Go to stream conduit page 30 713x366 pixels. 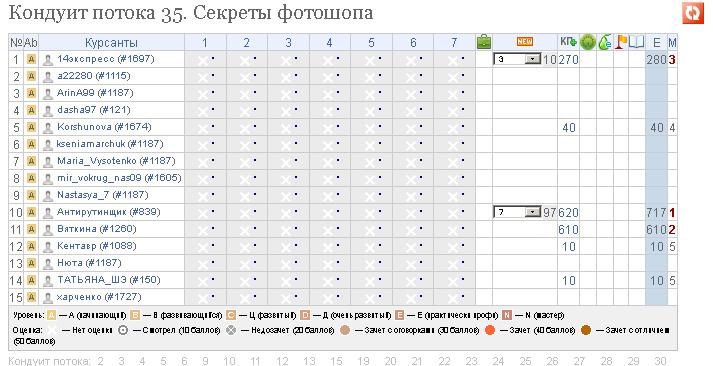(x=659, y=361)
